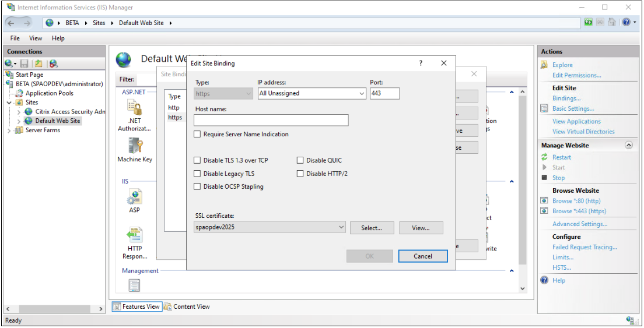Viewport: 644px width, 328px height.
Task: Click the Machine Key feature icon
Action: click(x=135, y=146)
